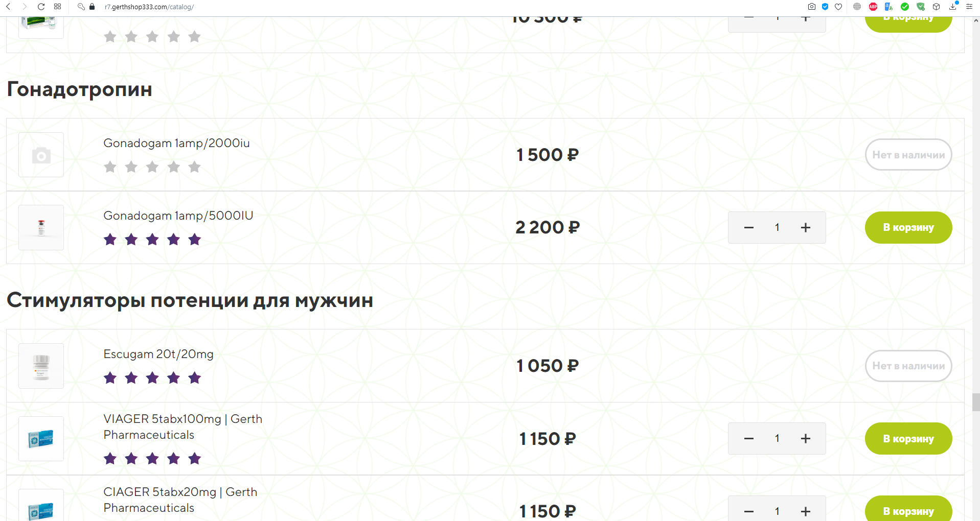Image resolution: width=980 pixels, height=521 pixels.
Task: Reload the catalog page
Action: tap(40, 7)
